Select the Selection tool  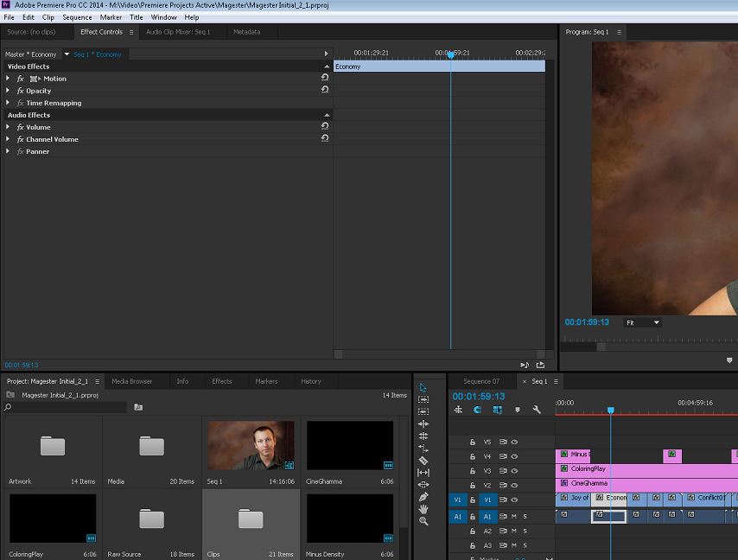pos(423,385)
